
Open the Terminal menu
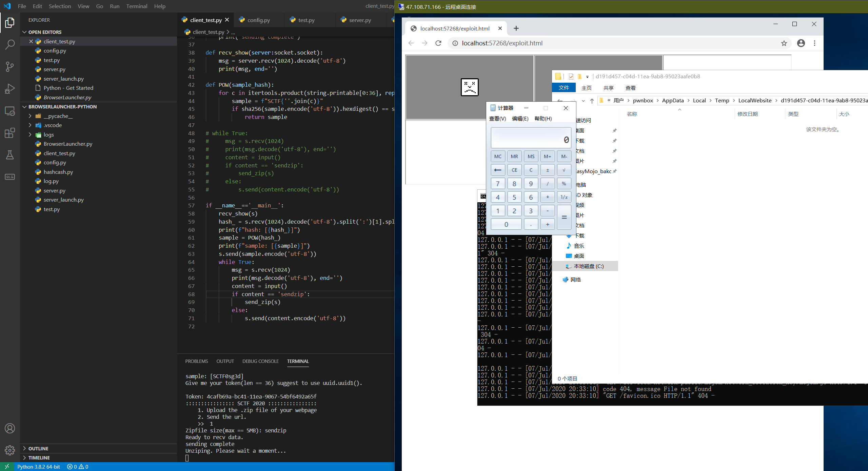[x=137, y=6]
